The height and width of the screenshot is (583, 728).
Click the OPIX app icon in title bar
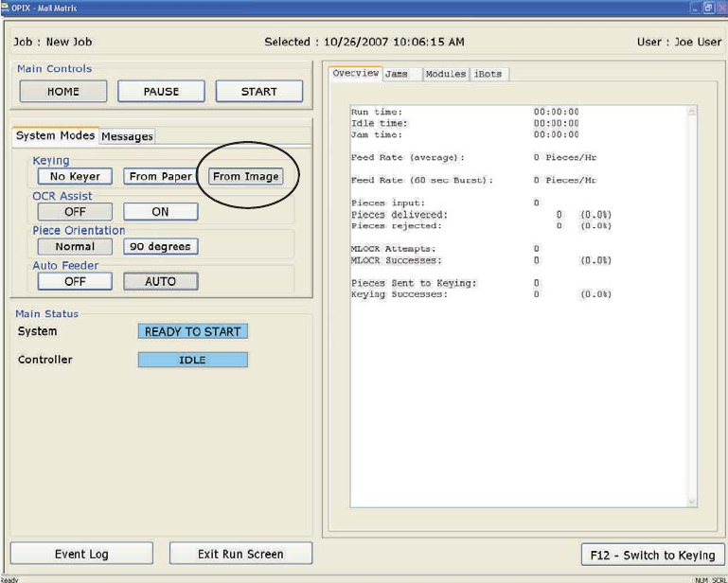(x=5, y=8)
